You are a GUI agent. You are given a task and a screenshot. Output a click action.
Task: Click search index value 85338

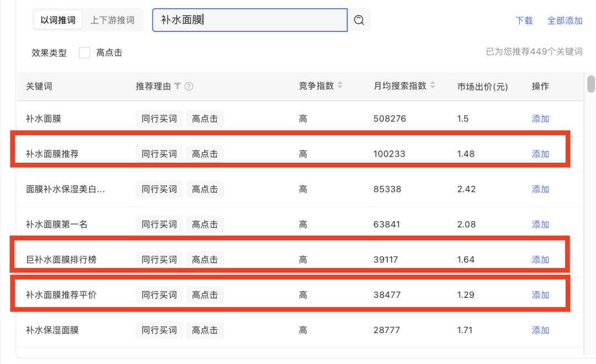point(387,189)
